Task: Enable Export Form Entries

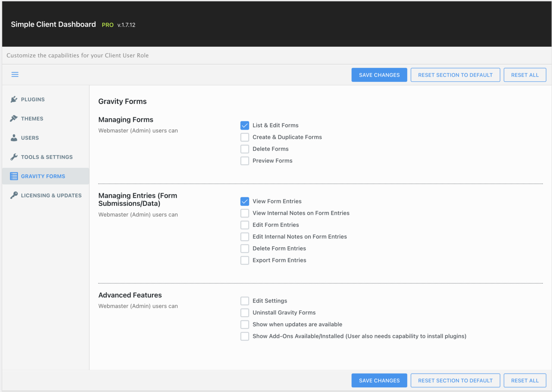Action: (245, 260)
